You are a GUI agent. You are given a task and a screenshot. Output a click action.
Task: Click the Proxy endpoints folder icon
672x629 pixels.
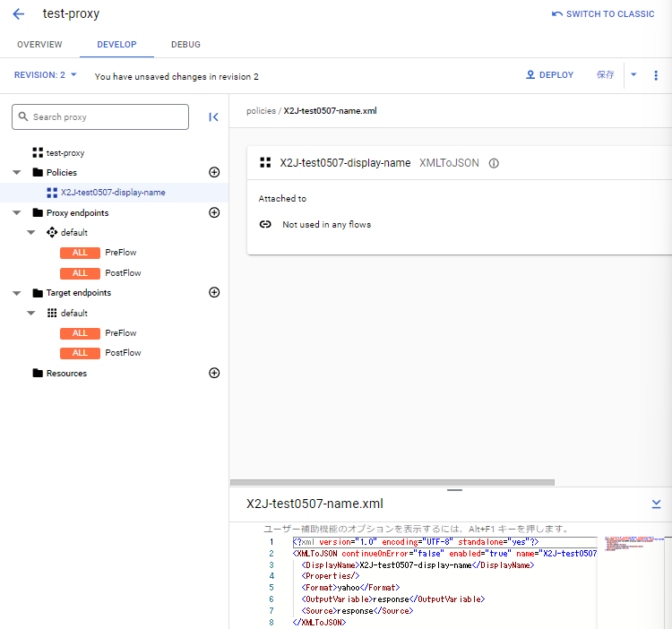coord(38,212)
